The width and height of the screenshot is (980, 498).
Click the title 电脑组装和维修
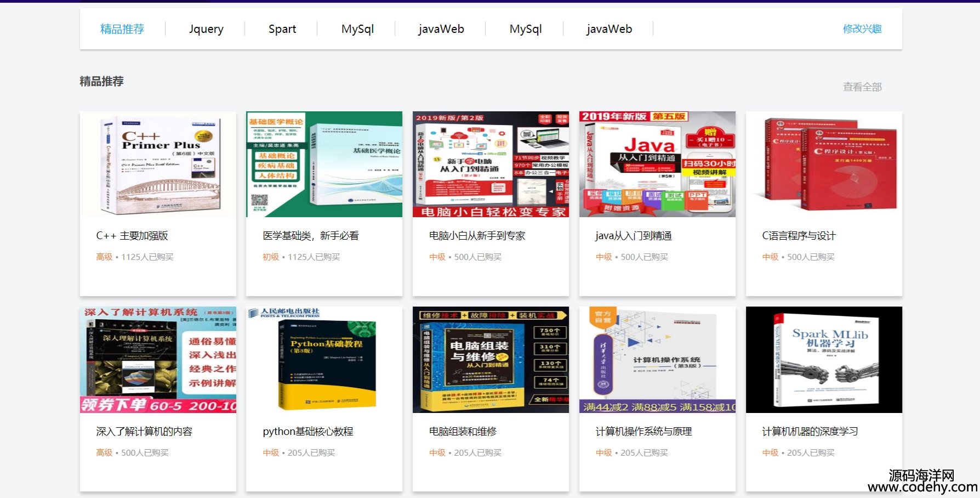coord(463,432)
